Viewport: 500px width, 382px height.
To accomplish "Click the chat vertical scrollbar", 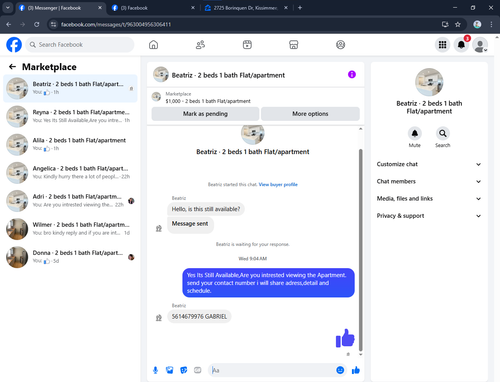I will coord(360,250).
